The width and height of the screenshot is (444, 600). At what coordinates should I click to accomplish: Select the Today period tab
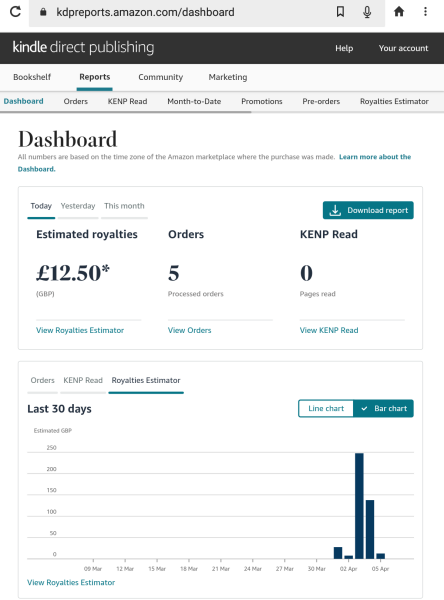tap(41, 206)
